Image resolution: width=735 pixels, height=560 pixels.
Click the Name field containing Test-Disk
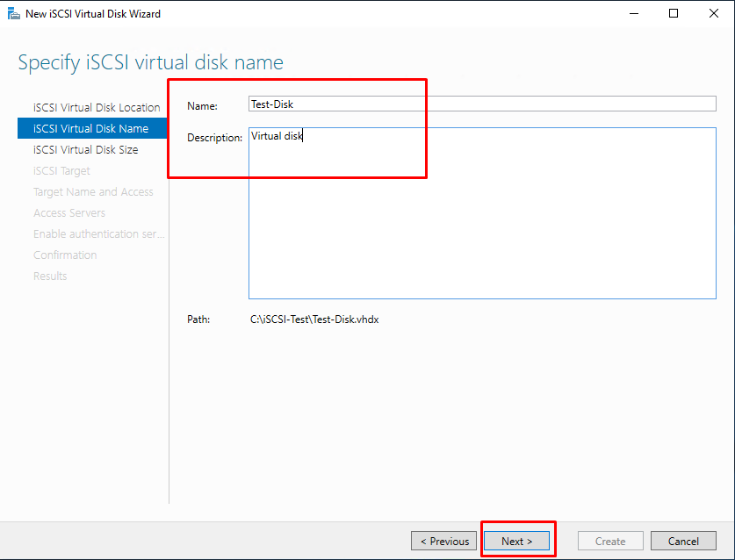tap(482, 104)
